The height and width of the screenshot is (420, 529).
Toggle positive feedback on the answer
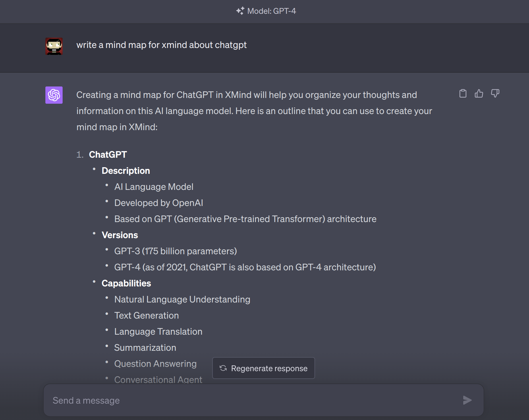[479, 93]
